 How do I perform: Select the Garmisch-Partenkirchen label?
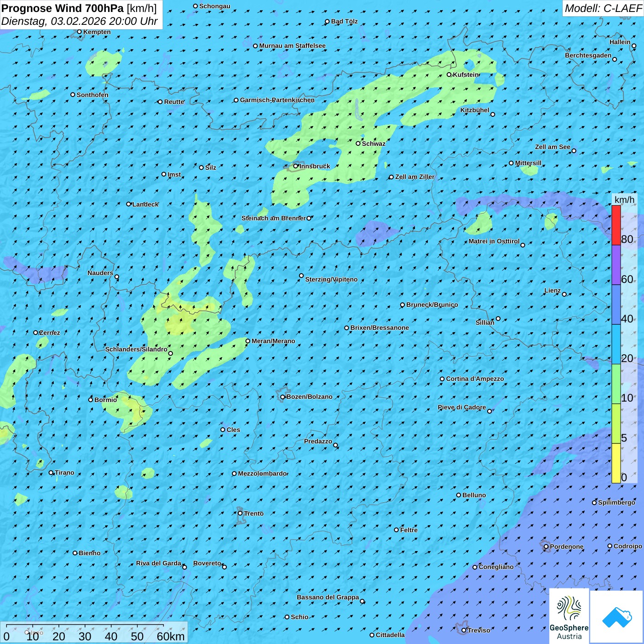pos(277,100)
